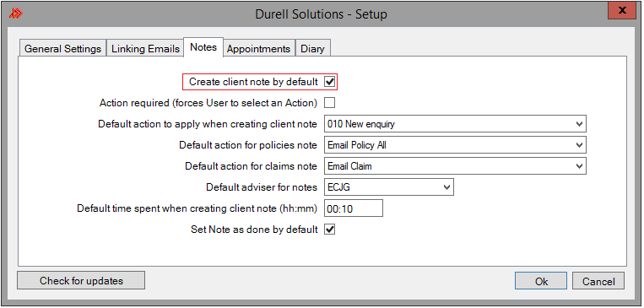644x308 pixels.
Task: Expand the default client note action dropdown
Action: pyautogui.click(x=455, y=124)
